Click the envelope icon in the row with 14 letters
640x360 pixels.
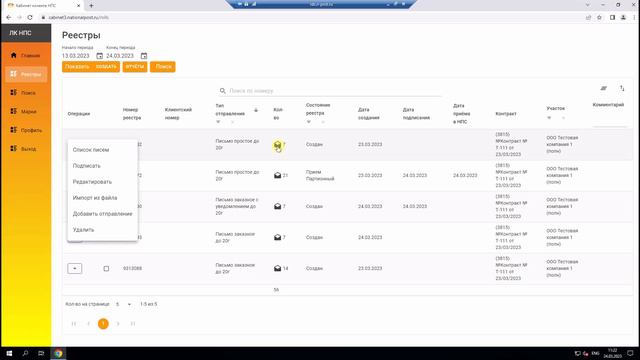[278, 269]
